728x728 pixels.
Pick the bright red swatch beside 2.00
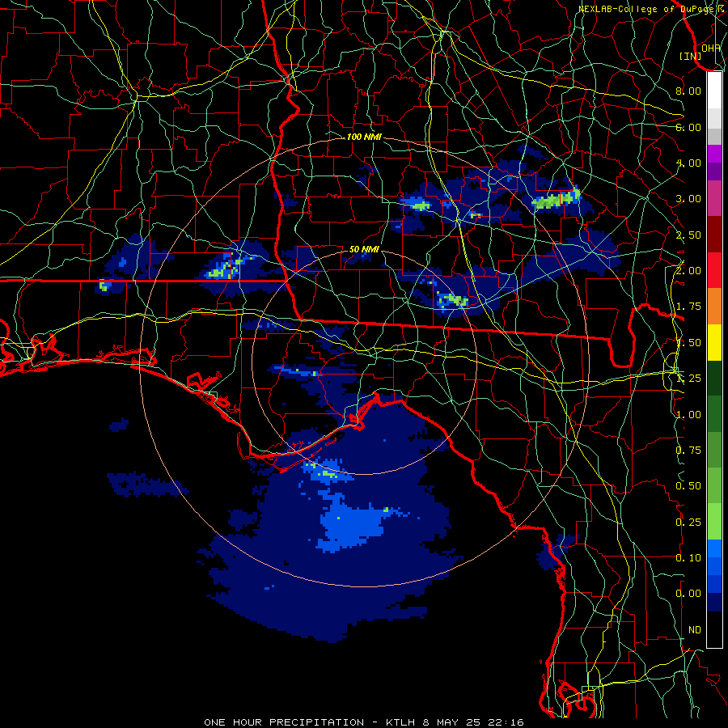[714, 270]
